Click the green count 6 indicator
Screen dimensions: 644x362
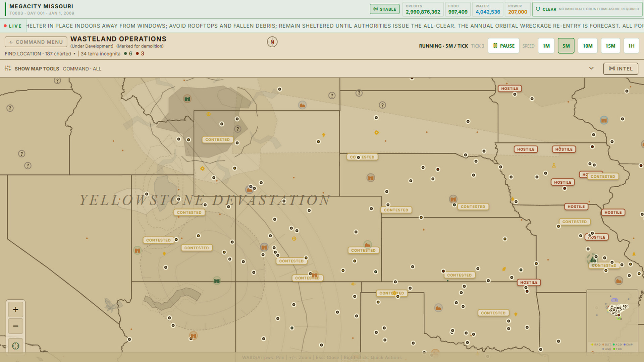[x=128, y=54]
